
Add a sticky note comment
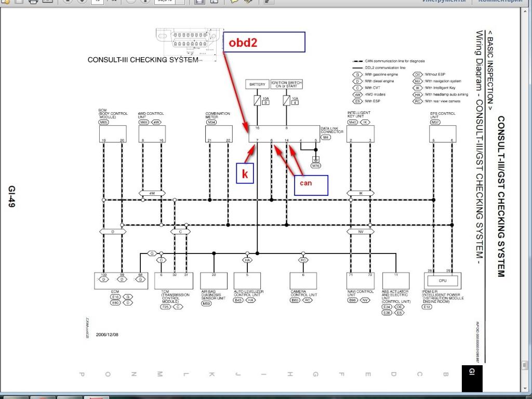point(234,2)
